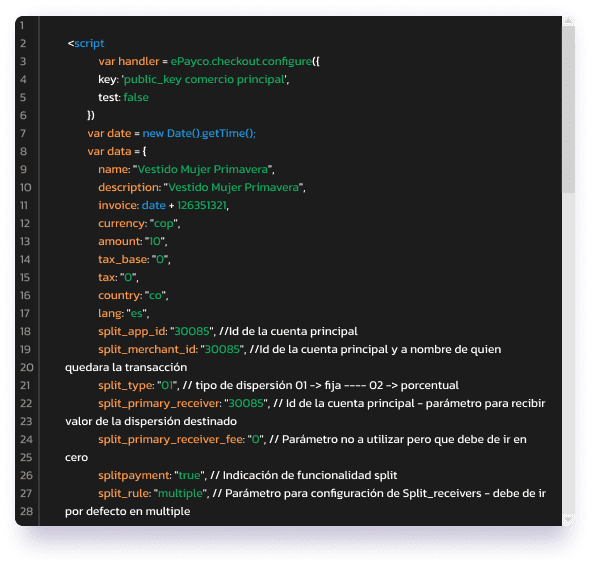Click the splitpayment value "true"
The width and height of the screenshot is (592, 566).
pos(190,475)
